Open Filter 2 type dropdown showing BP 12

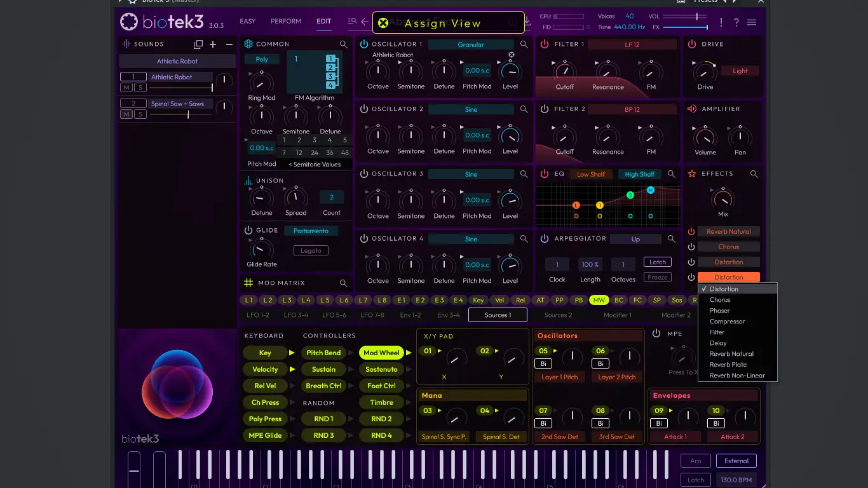(632, 109)
